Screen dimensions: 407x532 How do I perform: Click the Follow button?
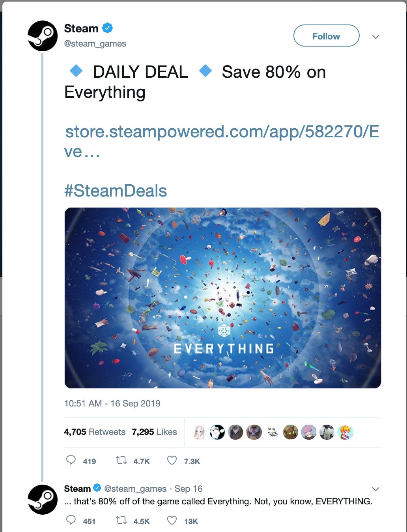pos(326,36)
